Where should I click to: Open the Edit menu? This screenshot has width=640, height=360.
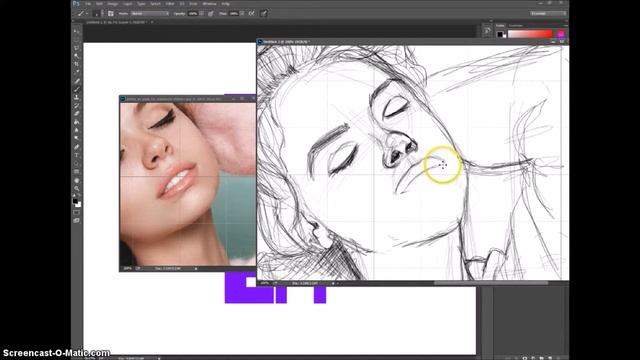click(x=99, y=4)
